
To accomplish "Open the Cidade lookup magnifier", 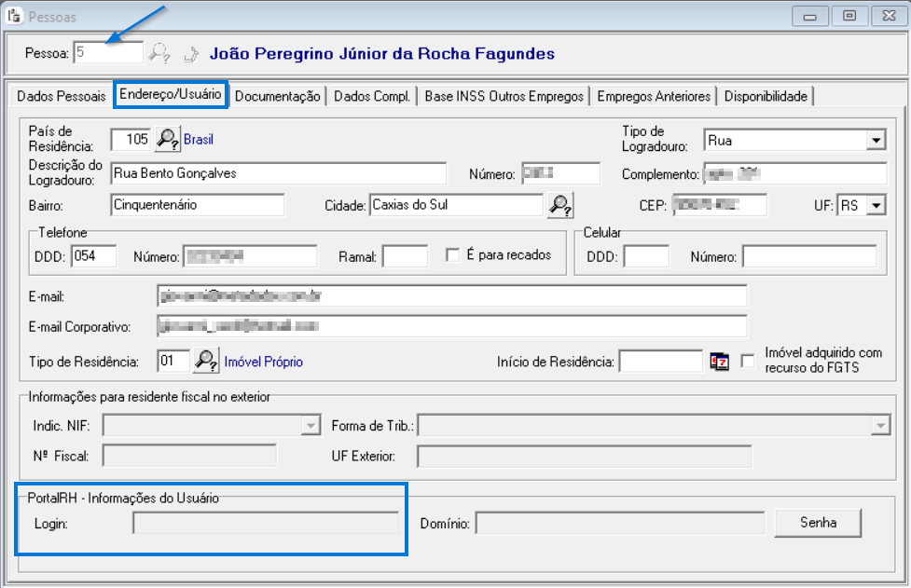I will [x=559, y=204].
